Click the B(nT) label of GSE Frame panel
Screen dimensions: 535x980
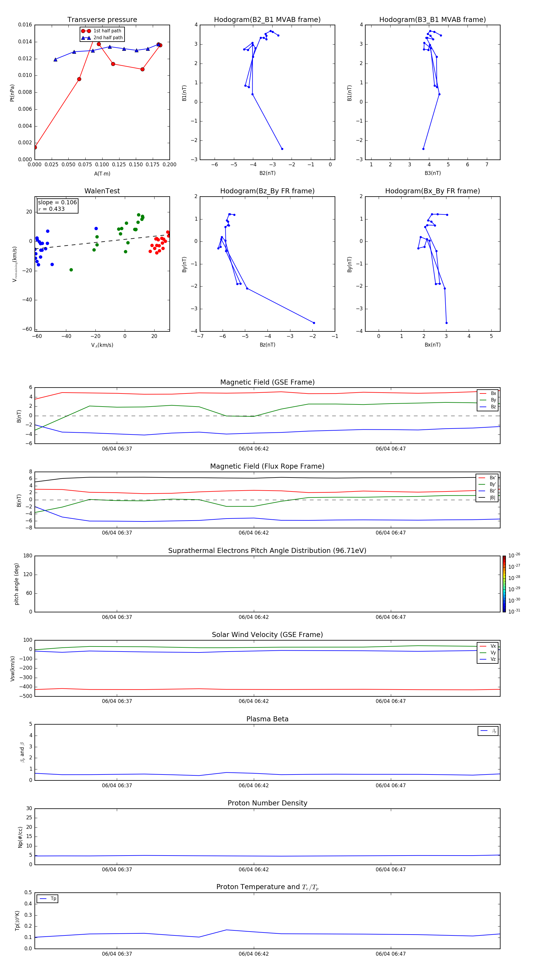[19, 416]
